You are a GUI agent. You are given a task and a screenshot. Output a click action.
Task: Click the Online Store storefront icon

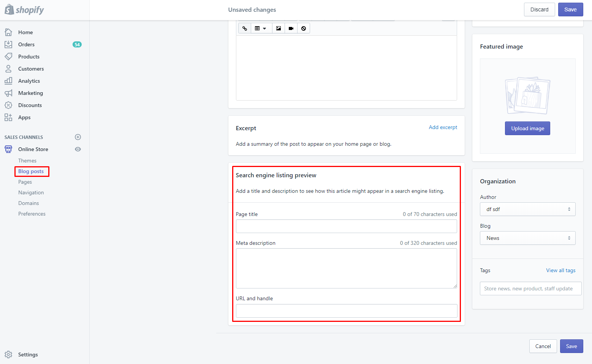point(8,149)
